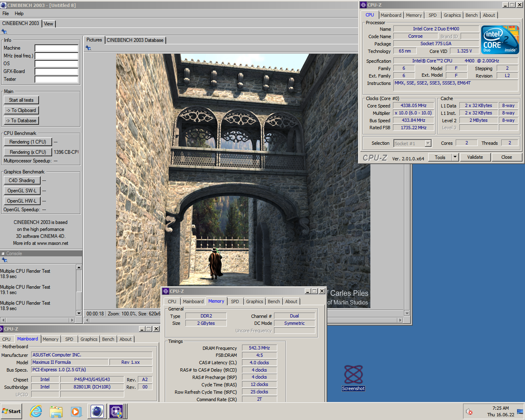The height and width of the screenshot is (420, 525).
Task: Click the network tray icon
Action: [520, 411]
